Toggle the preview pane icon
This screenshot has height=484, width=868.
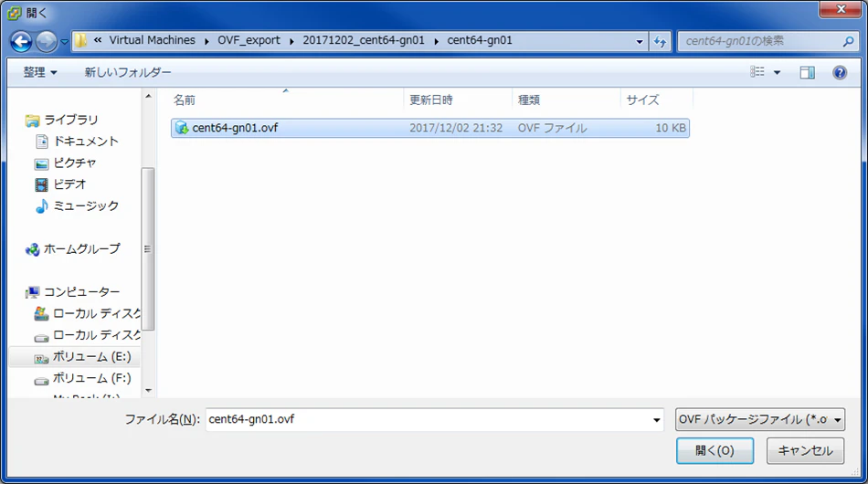pos(807,72)
